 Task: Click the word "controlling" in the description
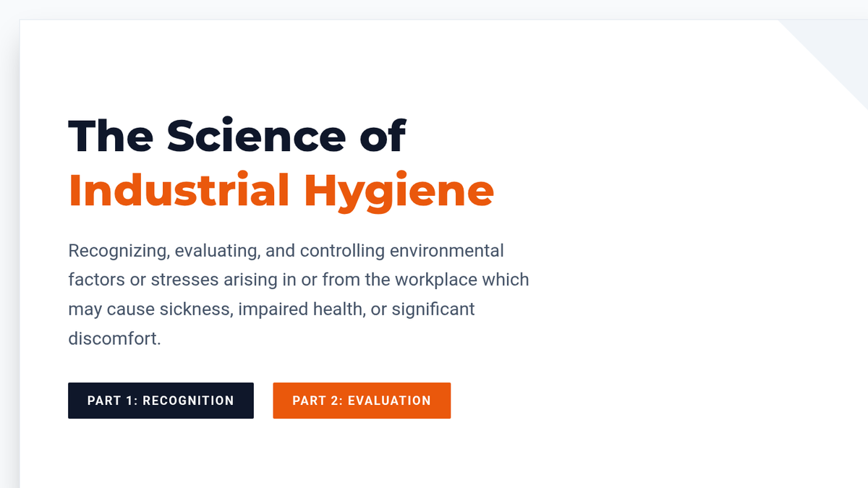(342, 251)
